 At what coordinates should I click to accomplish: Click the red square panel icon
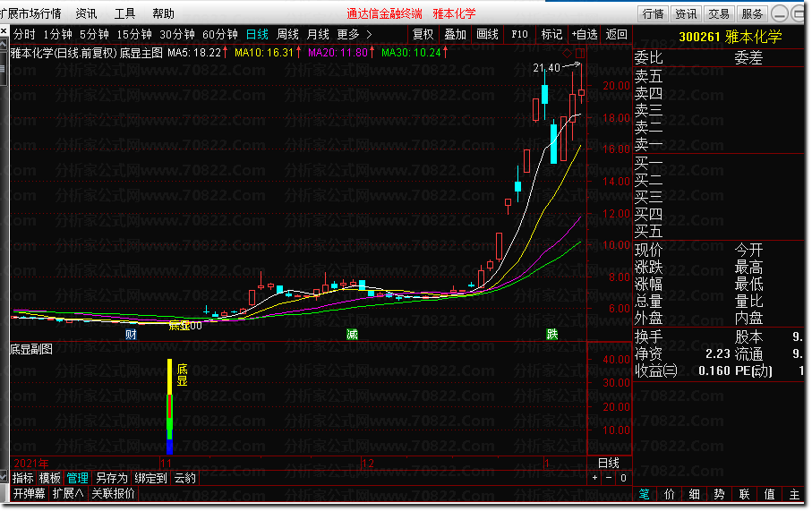tap(580, 53)
